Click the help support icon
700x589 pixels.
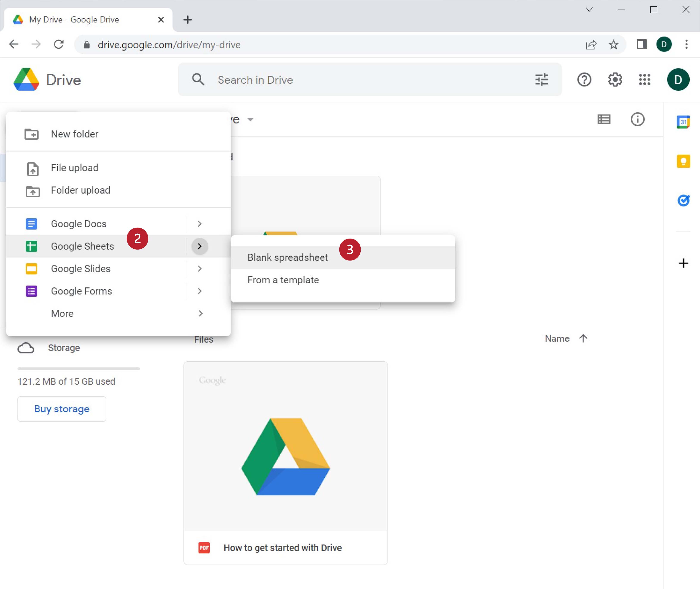click(584, 80)
